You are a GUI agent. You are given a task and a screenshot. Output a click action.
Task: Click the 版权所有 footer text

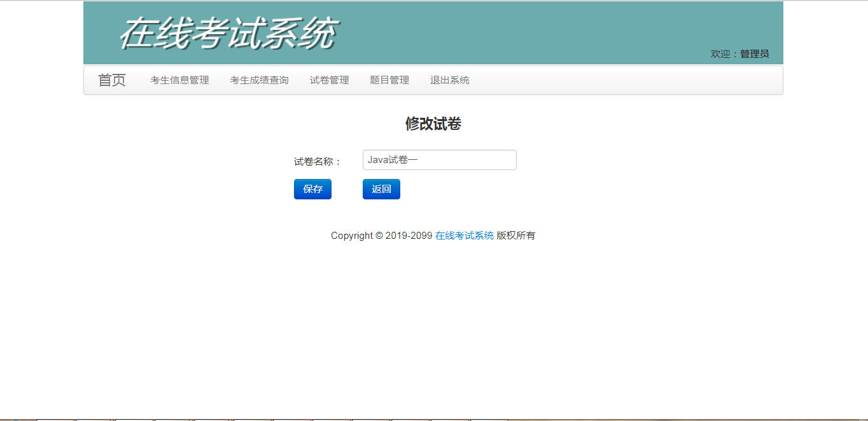pyautogui.click(x=516, y=236)
